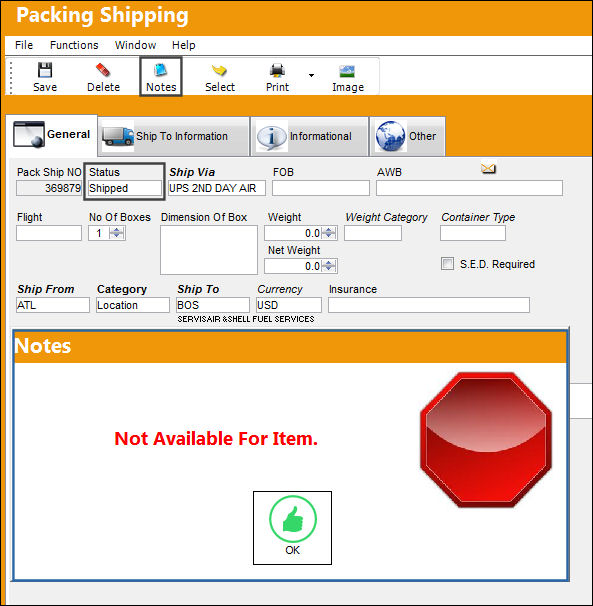Click the envelope email icon near AWB

[488, 169]
